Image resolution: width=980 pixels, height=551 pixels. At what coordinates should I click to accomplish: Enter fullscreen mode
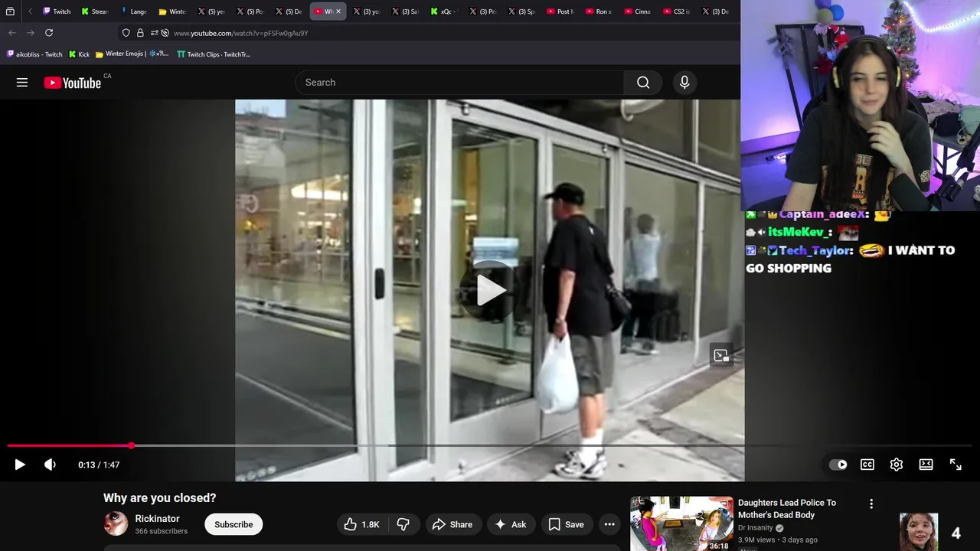coord(955,465)
